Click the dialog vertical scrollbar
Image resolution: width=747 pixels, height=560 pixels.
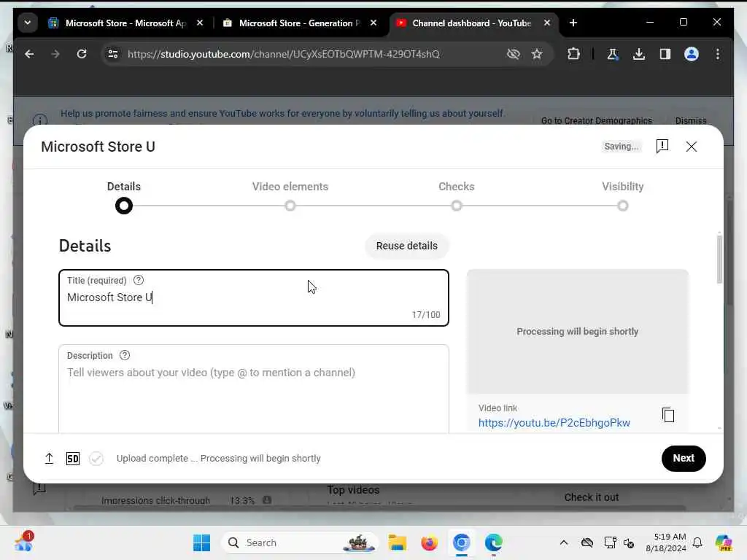719,260
